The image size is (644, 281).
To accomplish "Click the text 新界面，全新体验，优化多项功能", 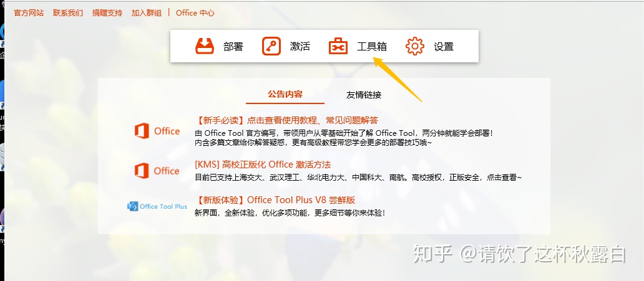I will (290, 213).
